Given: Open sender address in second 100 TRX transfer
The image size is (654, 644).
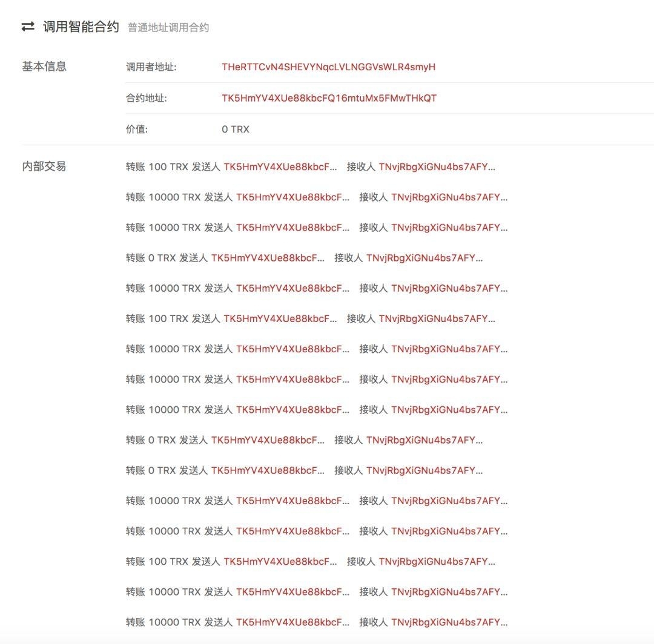Looking at the screenshot, I should pos(280,318).
